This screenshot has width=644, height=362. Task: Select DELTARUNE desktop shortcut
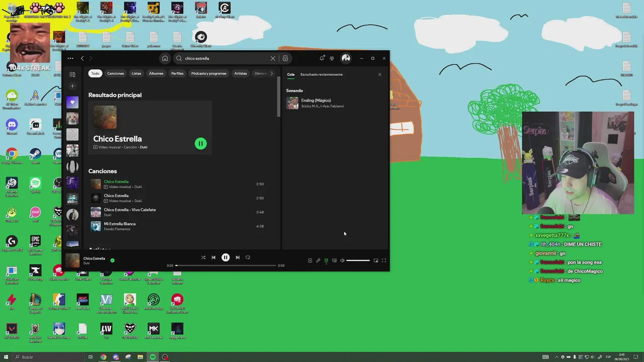pos(130,331)
